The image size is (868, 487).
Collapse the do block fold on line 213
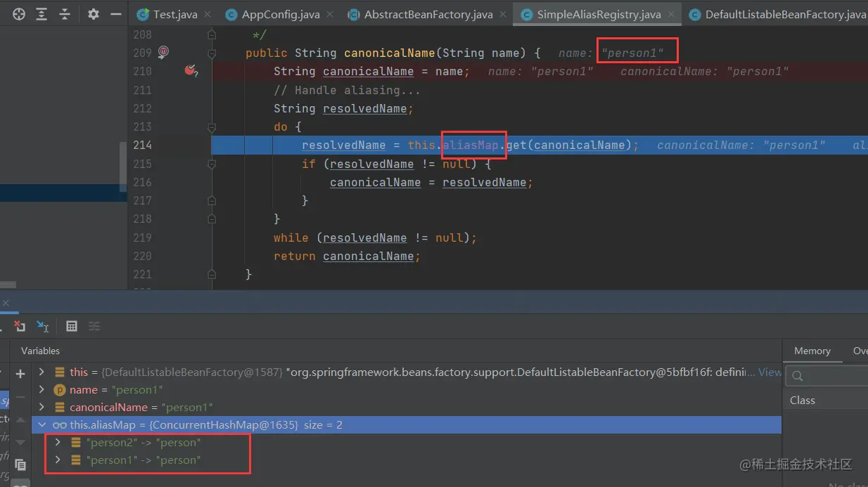pos(211,127)
